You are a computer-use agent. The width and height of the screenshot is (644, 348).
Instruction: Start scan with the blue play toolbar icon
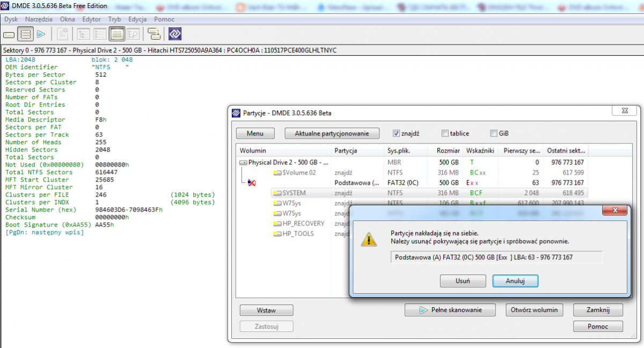pyautogui.click(x=41, y=34)
